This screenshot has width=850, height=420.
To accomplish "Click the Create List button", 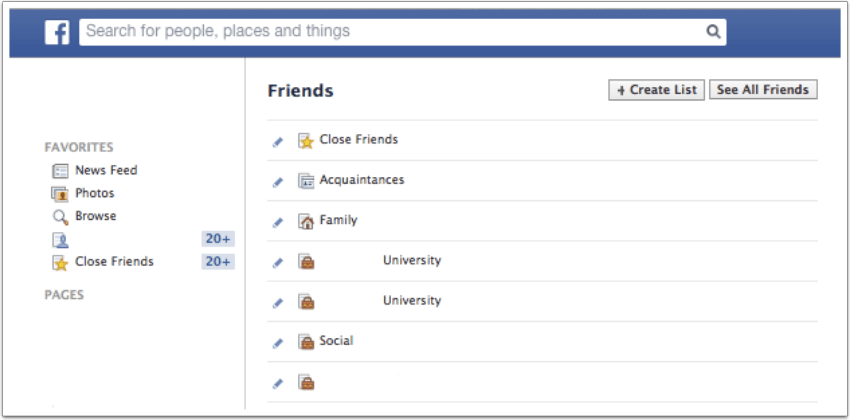I will [x=656, y=90].
